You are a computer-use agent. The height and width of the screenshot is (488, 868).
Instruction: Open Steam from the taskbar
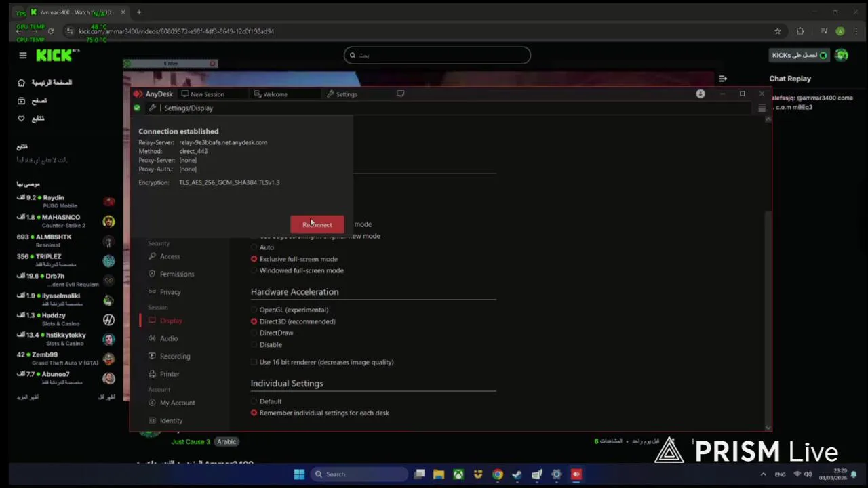[x=517, y=474]
